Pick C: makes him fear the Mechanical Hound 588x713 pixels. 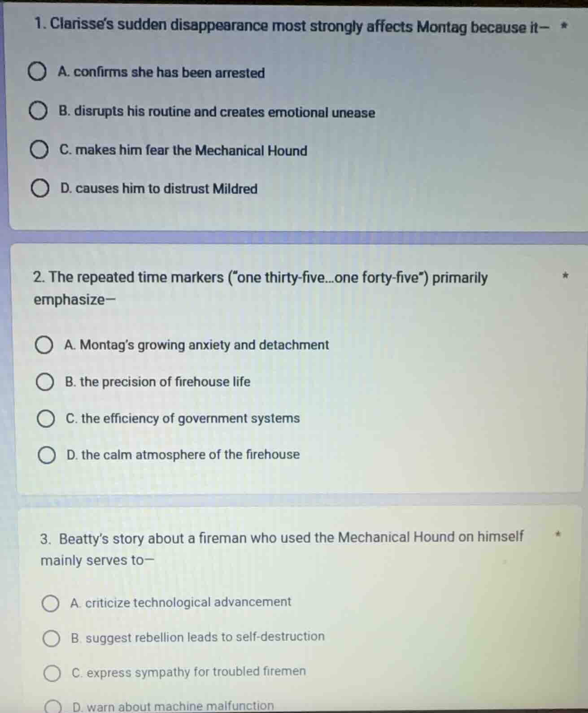coord(39,151)
